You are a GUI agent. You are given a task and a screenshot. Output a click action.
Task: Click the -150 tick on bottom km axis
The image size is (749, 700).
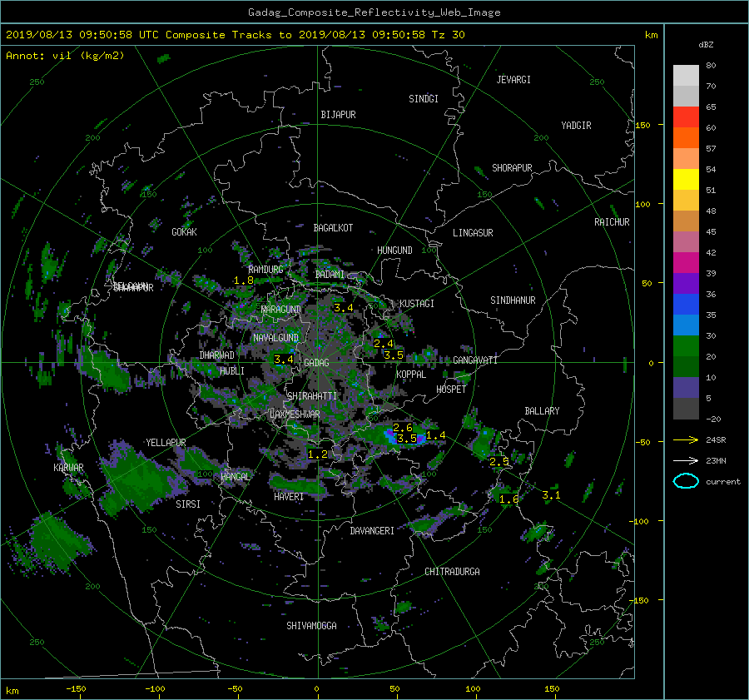[x=76, y=689]
